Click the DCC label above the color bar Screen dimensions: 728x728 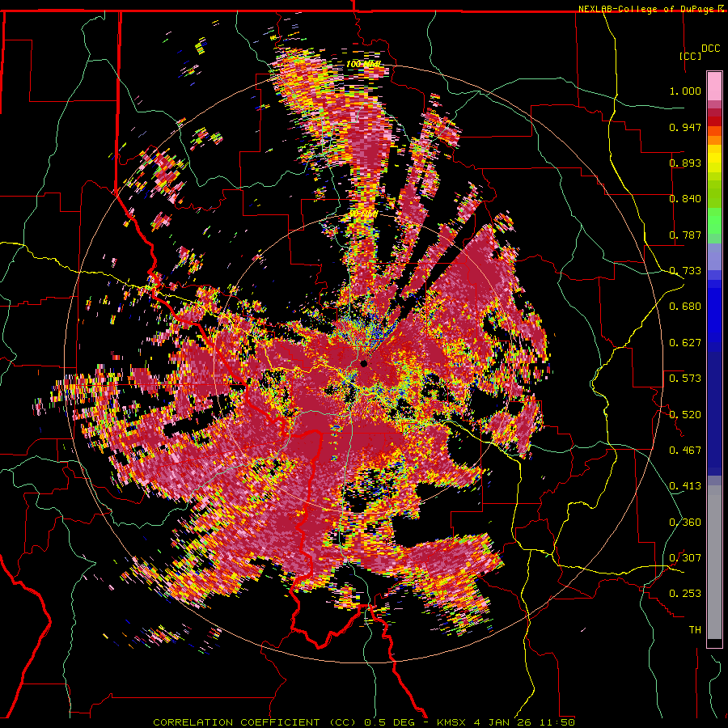[x=710, y=49]
